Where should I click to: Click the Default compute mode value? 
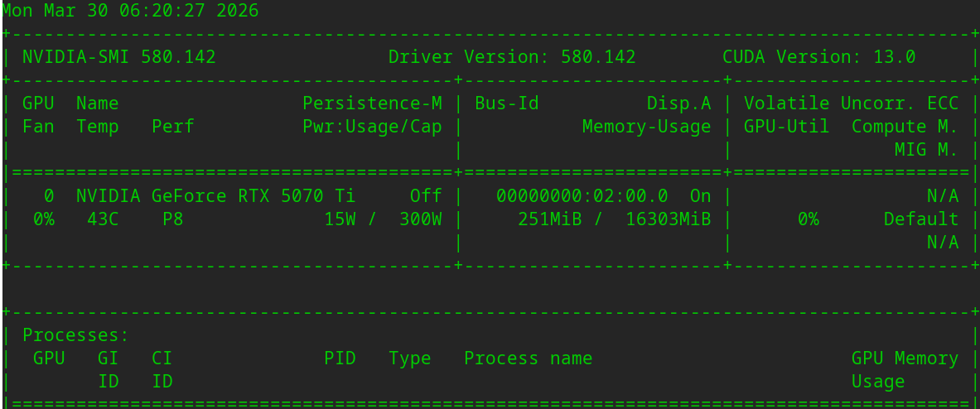coord(920,219)
